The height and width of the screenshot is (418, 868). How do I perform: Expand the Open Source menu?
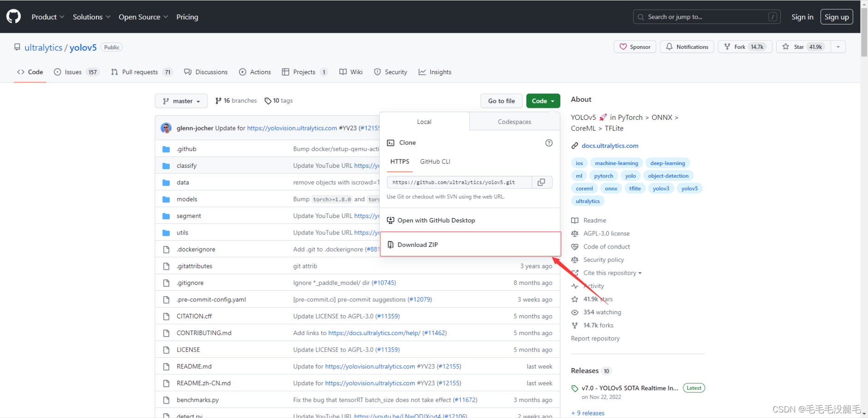point(143,17)
